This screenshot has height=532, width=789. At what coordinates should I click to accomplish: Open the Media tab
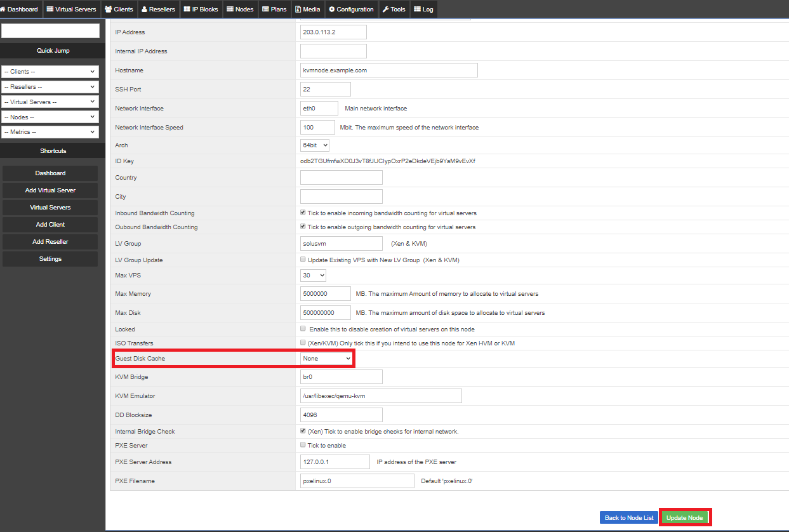pyautogui.click(x=308, y=9)
